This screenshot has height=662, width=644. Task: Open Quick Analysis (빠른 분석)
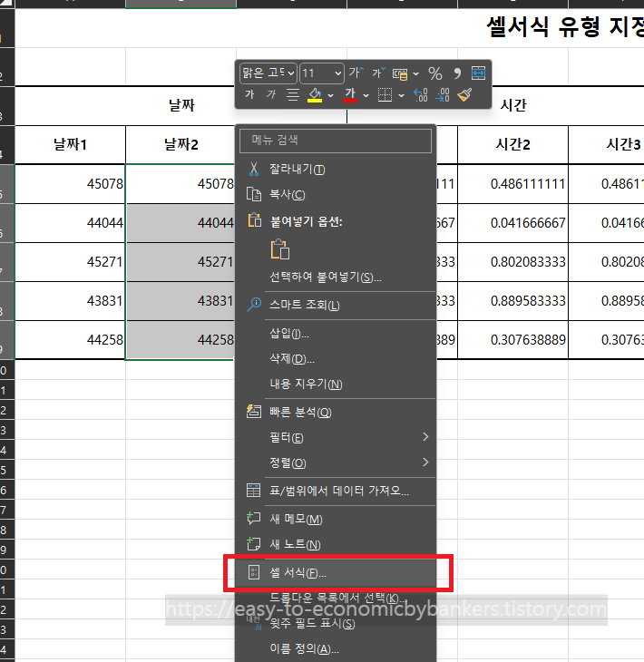pos(336,412)
